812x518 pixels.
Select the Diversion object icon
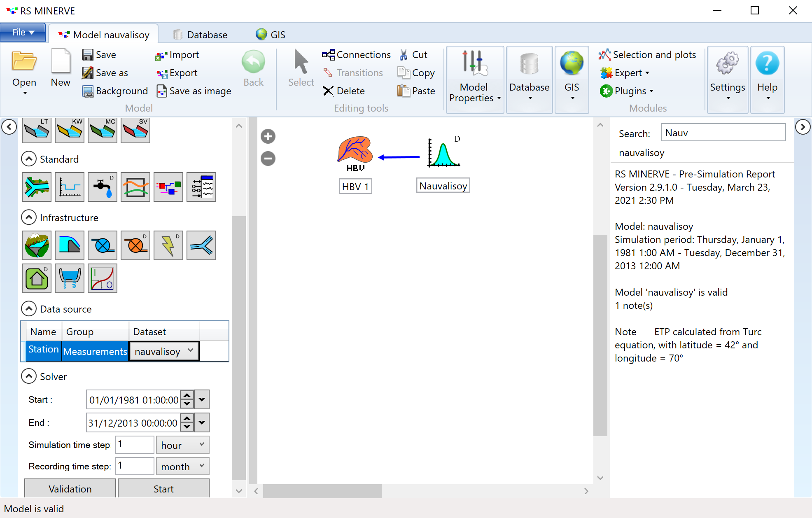click(x=201, y=245)
